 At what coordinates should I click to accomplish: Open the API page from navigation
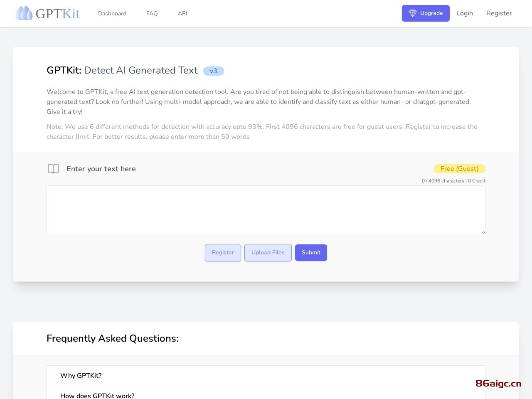182,13
